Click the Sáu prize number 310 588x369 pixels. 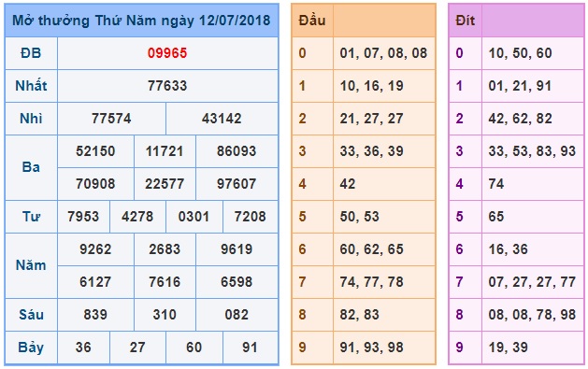[165, 314]
